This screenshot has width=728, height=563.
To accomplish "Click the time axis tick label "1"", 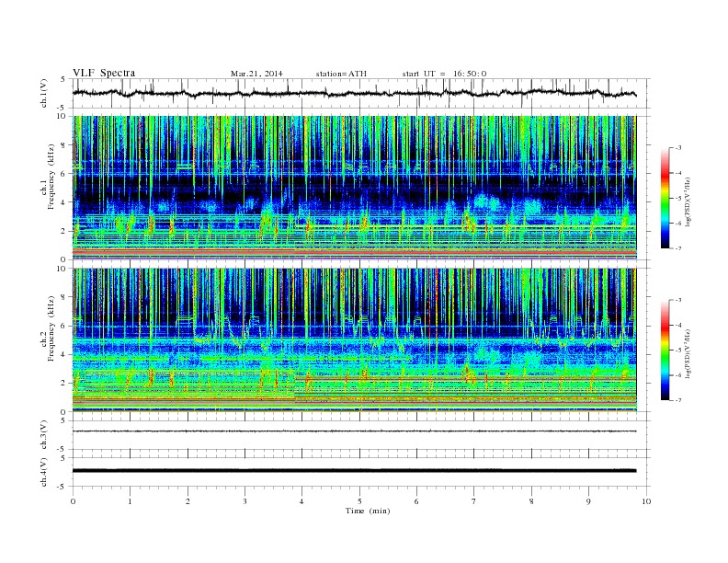I will tap(130, 501).
